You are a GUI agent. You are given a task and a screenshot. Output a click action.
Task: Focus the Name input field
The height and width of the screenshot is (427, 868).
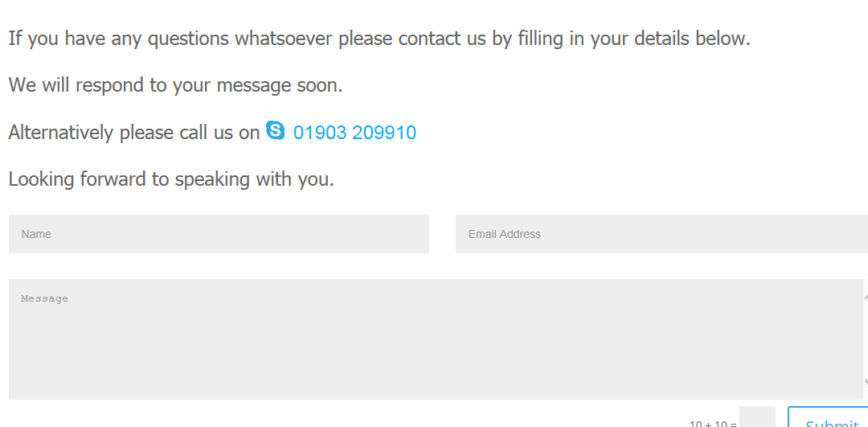[x=219, y=234]
